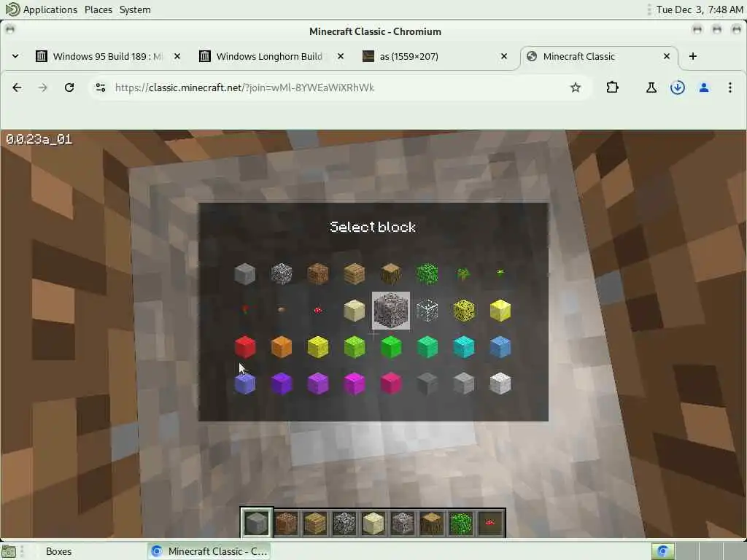This screenshot has width=747, height=560.
Task: Choose the violet wool block in the bottom row
Action: click(318, 384)
